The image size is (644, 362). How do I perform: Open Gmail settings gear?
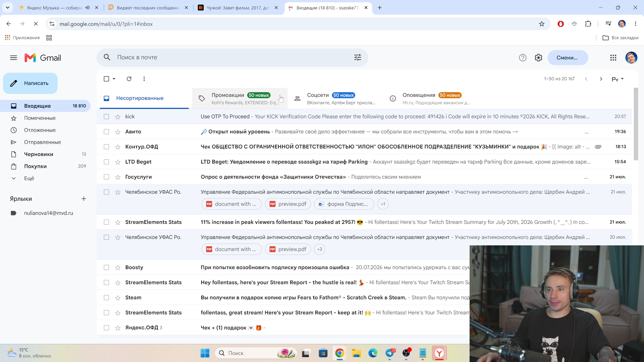tap(538, 58)
